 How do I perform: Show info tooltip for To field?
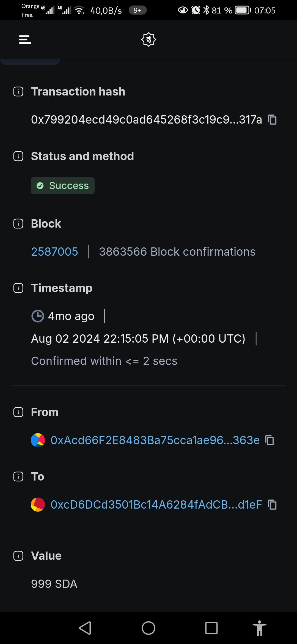pos(18,477)
